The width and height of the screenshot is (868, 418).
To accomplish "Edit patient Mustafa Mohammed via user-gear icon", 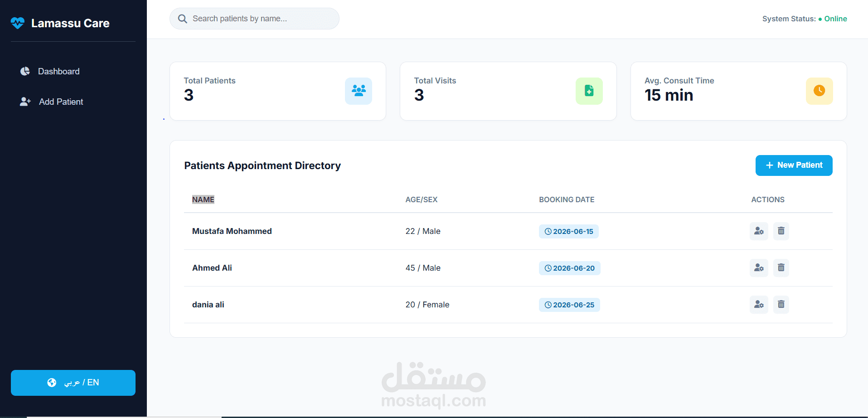I will [x=759, y=231].
